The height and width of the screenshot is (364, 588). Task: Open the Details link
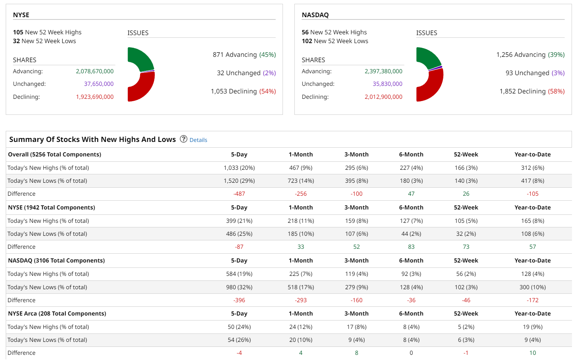click(x=198, y=140)
